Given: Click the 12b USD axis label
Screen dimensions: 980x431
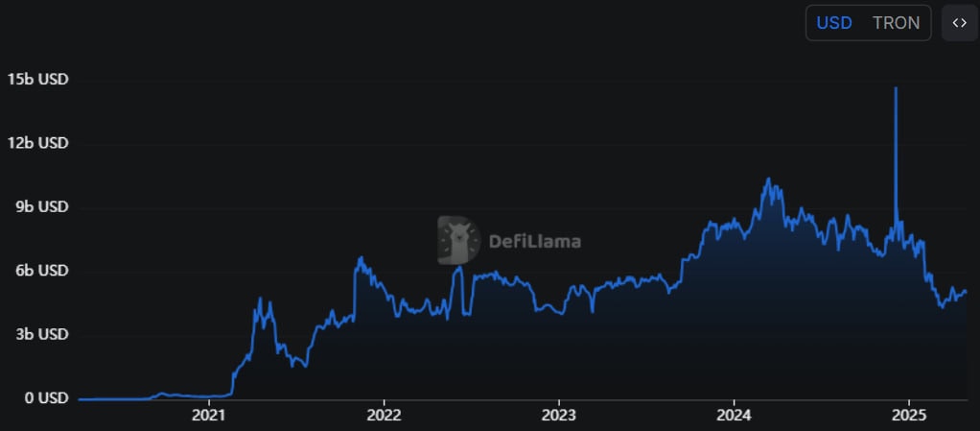Looking at the screenshot, I should click(37, 143).
